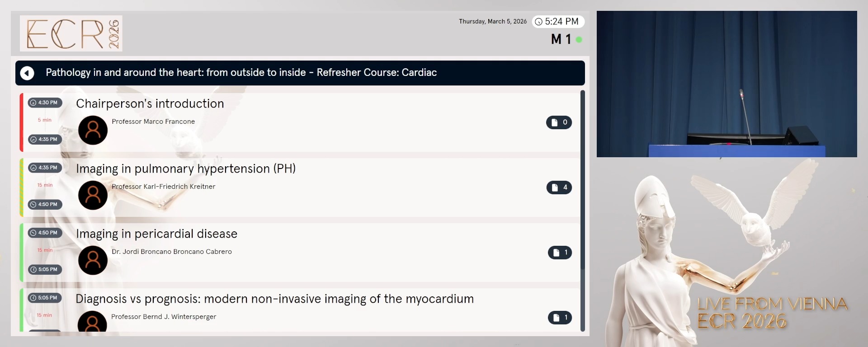The image size is (868, 347).
Task: Click the live stage video feed
Action: pyautogui.click(x=726, y=84)
